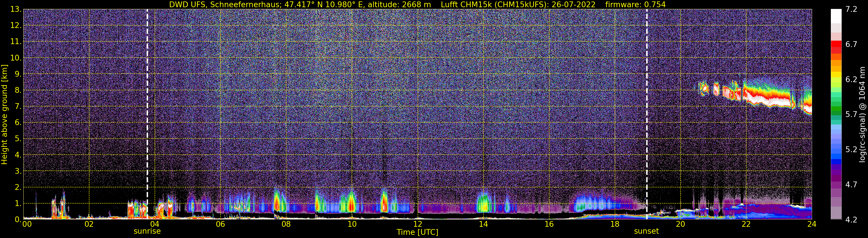
Task: Click the Height above ground [km] axis label
Action: (x=4, y=114)
